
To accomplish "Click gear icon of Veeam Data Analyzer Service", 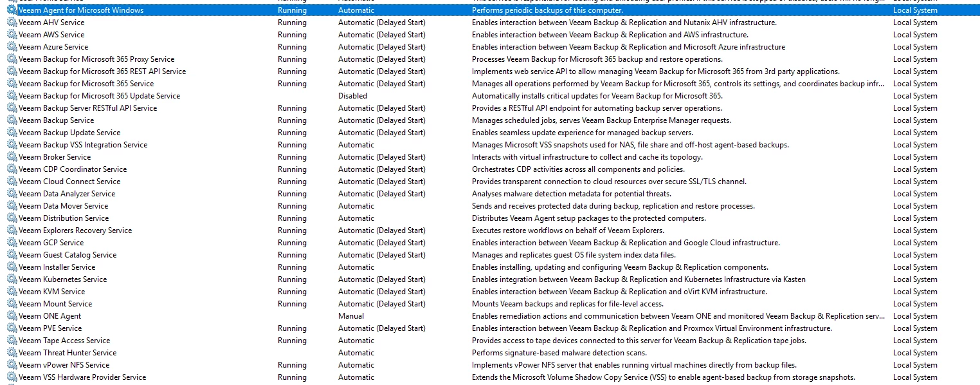I will click(12, 194).
